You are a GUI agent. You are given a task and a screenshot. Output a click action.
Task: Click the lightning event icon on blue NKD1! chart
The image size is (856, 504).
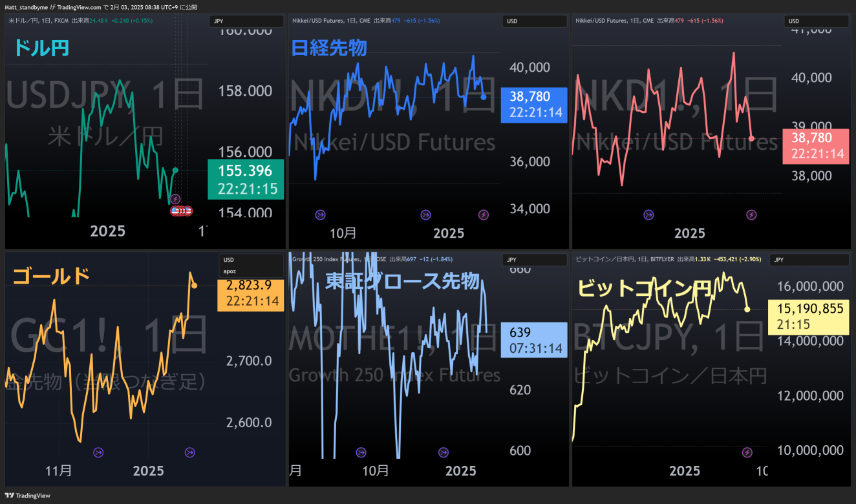point(484,215)
